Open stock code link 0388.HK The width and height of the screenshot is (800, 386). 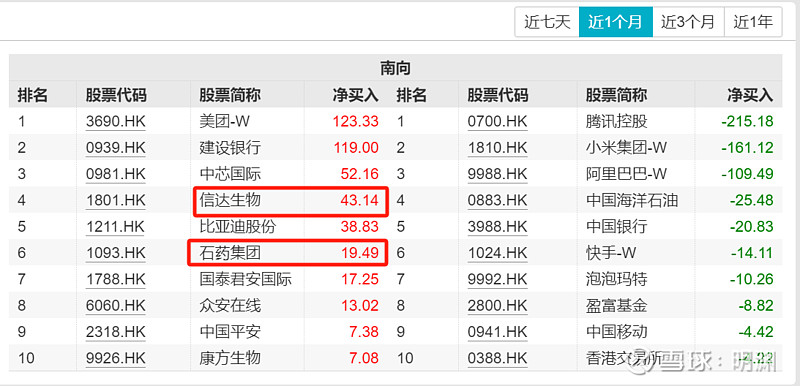click(x=497, y=358)
